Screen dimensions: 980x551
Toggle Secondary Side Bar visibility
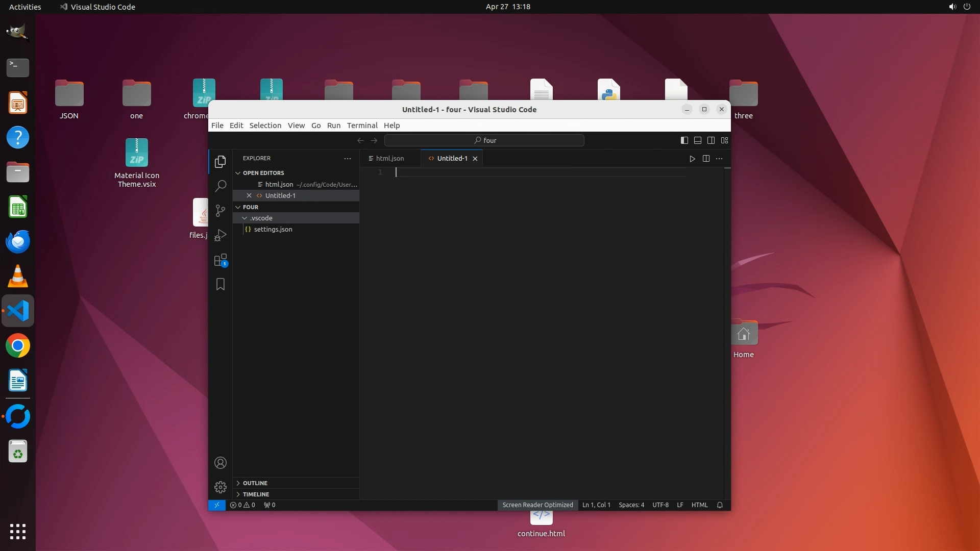click(x=711, y=140)
